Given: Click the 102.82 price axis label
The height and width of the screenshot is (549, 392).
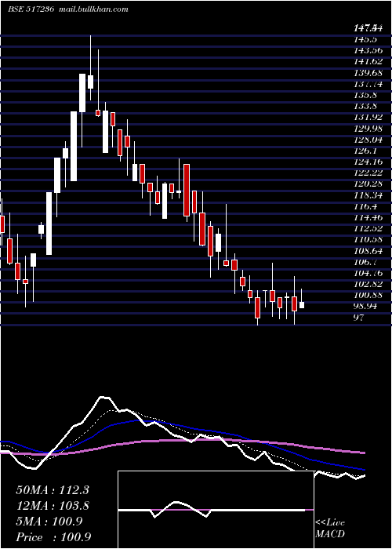Looking at the screenshot, I should (x=368, y=284).
